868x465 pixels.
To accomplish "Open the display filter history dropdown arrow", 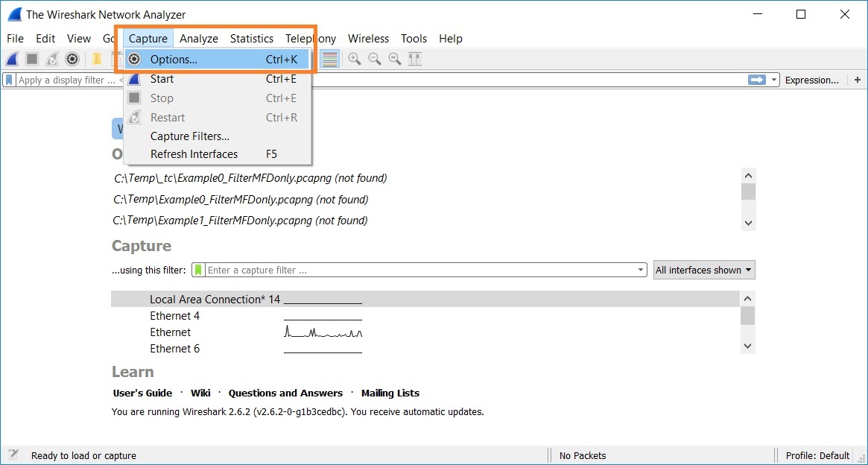I will tap(774, 80).
